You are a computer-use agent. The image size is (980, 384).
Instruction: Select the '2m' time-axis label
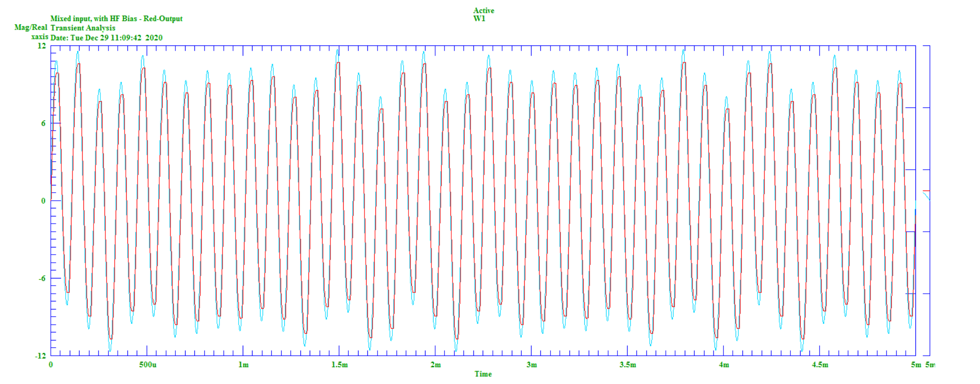tap(436, 365)
